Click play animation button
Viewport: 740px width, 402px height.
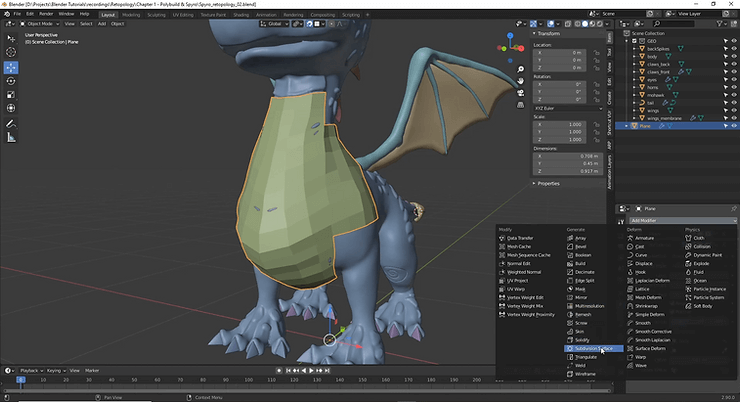coord(311,371)
